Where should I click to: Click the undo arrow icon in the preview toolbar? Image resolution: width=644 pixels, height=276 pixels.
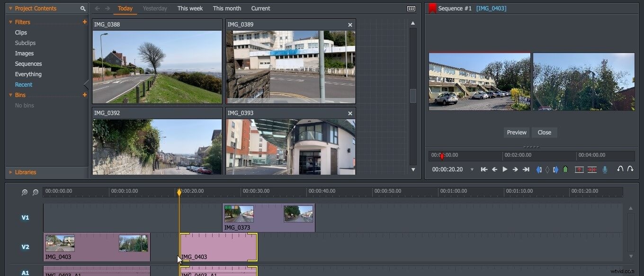[620, 169]
